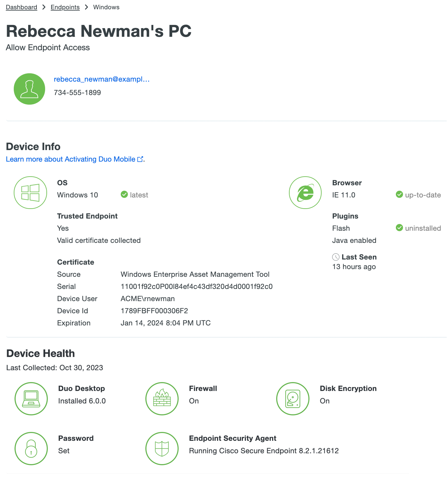
Task: Click the Allow Endpoint Access subtitle
Action: click(x=48, y=47)
